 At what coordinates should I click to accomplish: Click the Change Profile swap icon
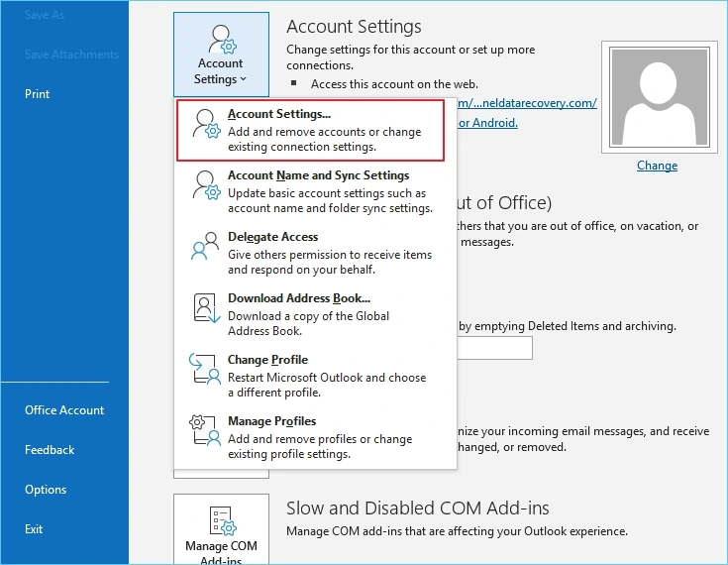[x=205, y=369]
